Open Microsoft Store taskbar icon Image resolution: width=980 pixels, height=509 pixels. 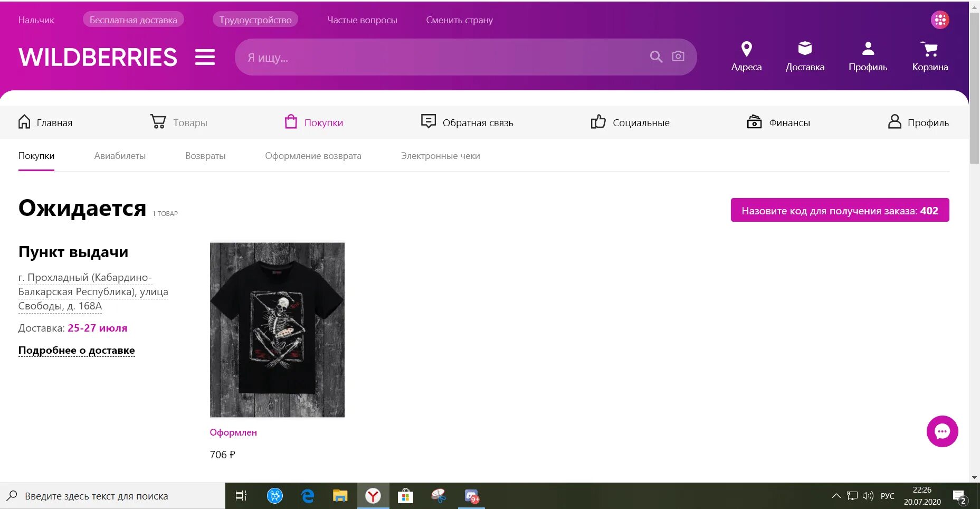(x=405, y=496)
